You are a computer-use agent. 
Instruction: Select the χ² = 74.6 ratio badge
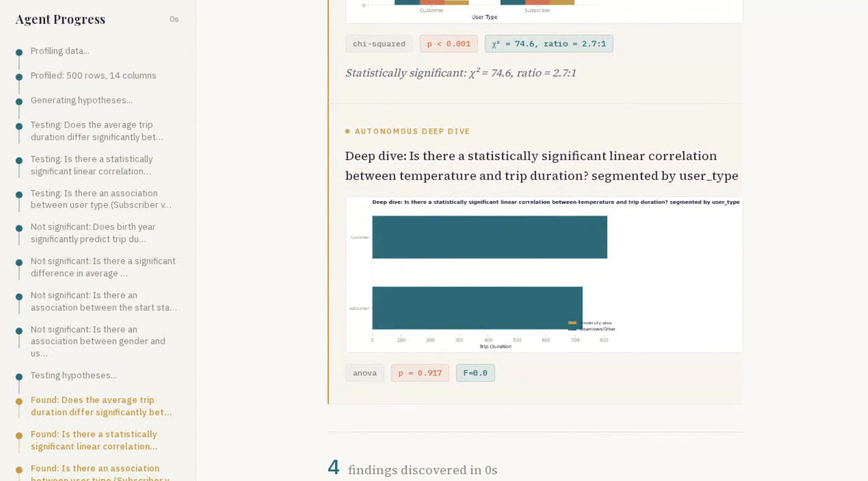(x=548, y=44)
